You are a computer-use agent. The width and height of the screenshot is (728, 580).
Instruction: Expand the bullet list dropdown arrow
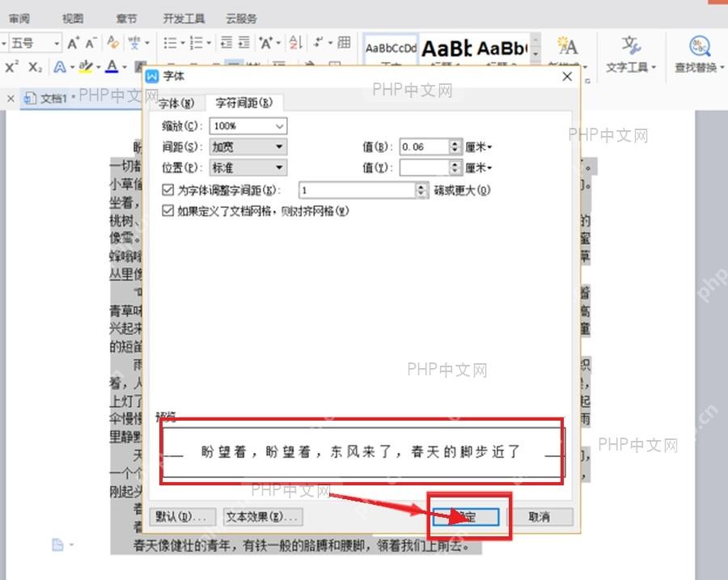[x=183, y=43]
